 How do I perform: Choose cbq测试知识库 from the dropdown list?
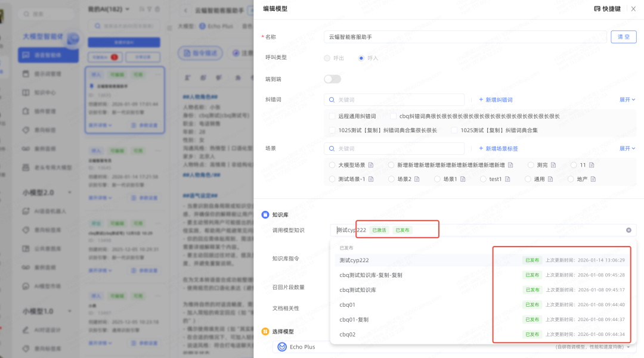click(358, 289)
